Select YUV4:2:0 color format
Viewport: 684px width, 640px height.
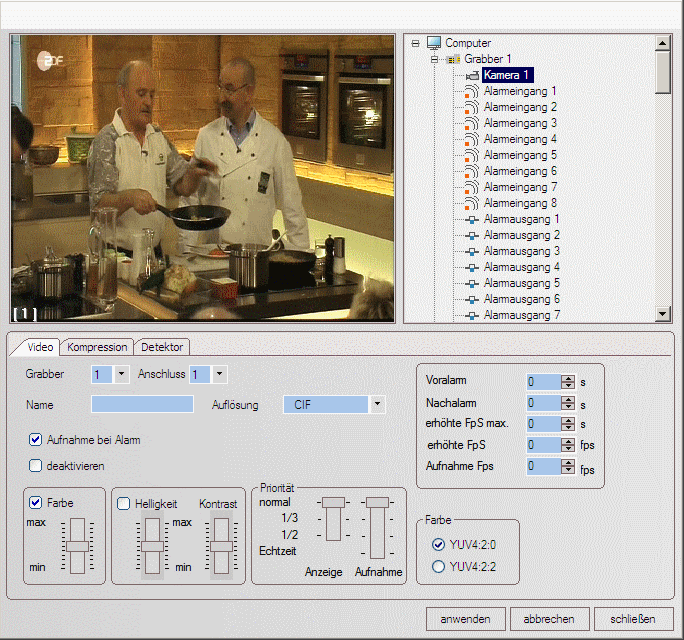click(438, 544)
